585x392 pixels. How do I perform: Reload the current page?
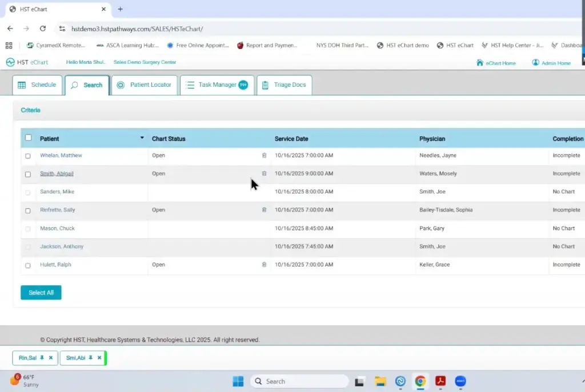pos(43,29)
